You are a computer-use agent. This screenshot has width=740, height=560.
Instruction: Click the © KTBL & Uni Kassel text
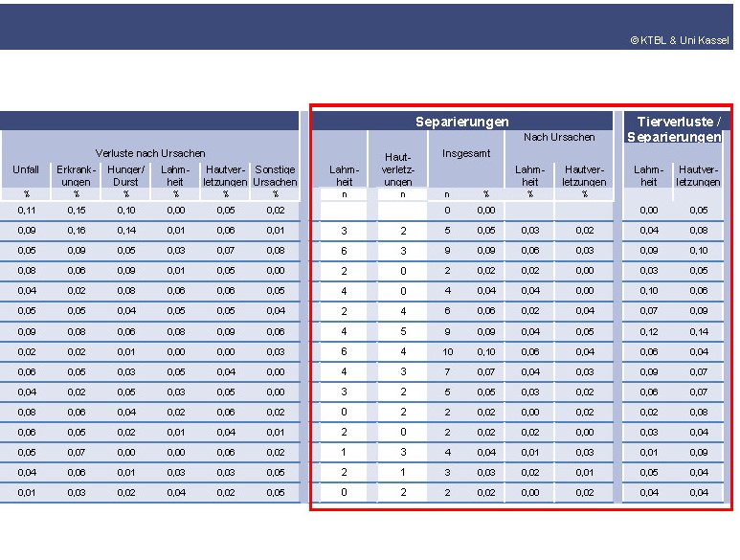(x=679, y=40)
